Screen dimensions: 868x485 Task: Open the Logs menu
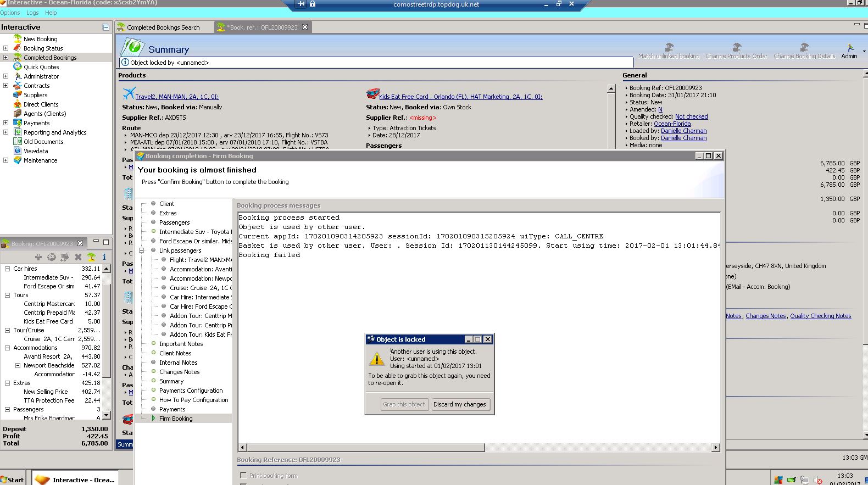coord(32,13)
